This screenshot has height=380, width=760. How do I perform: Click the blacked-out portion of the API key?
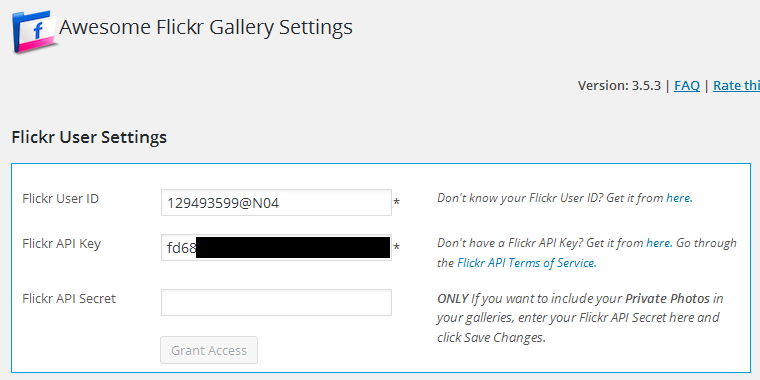pyautogui.click(x=293, y=248)
